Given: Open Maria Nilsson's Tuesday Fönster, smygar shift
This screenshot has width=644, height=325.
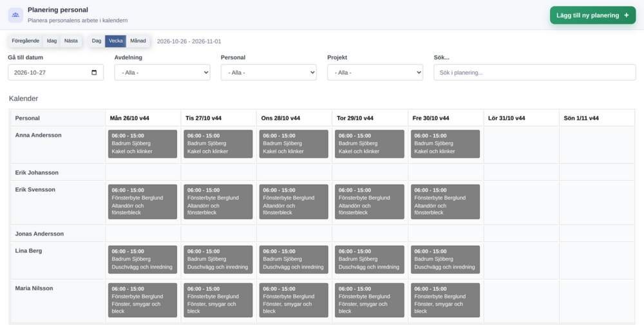Looking at the screenshot, I should coord(218,301).
